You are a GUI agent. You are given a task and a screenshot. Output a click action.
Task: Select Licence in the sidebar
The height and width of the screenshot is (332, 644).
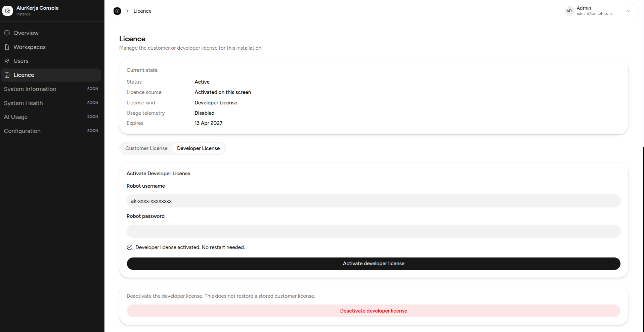click(51, 75)
